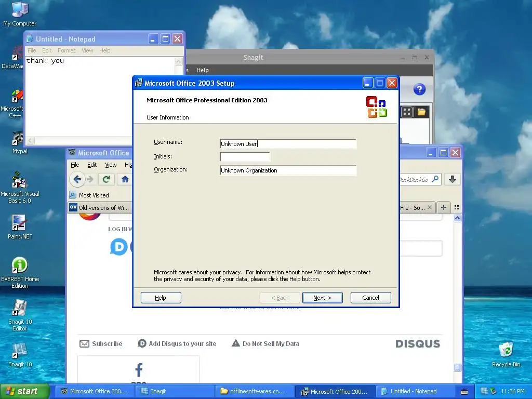Click network computers tray icon

(484, 391)
